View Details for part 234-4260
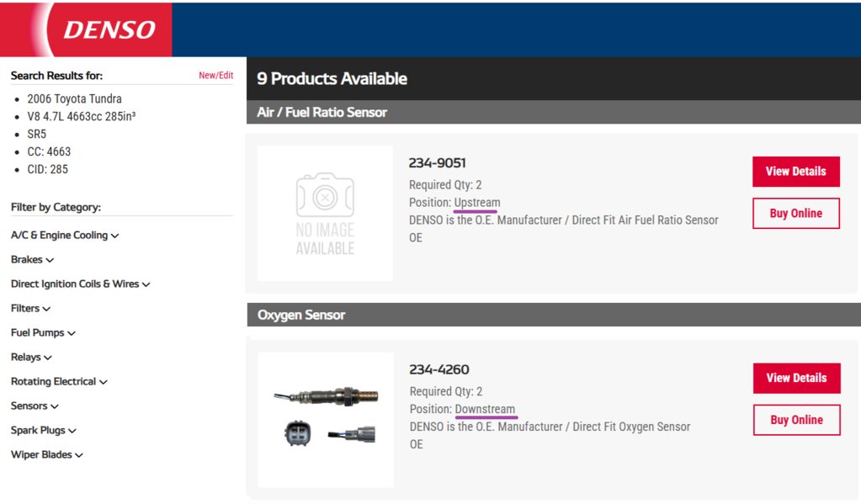Image resolution: width=861 pixels, height=504 pixels. 796,378
